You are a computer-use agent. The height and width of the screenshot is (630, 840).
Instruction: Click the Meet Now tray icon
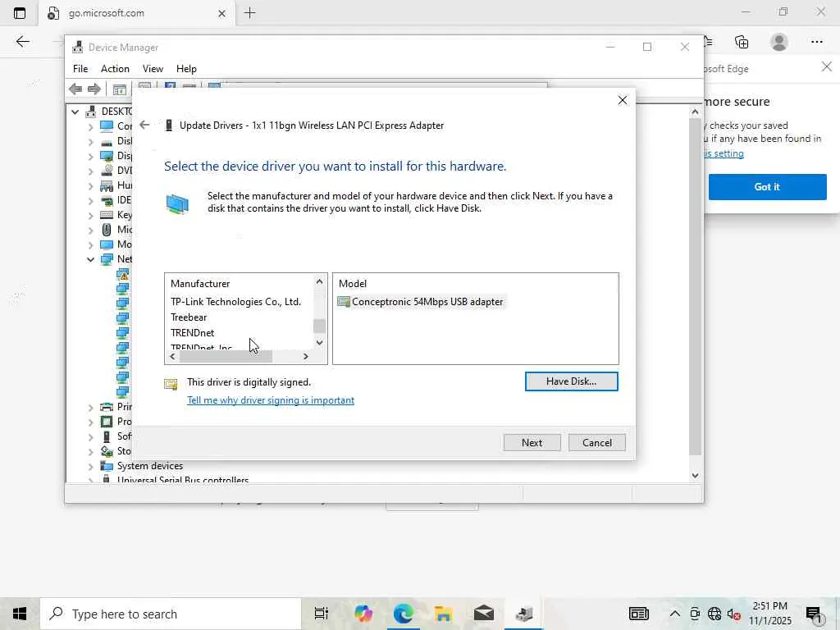[x=695, y=614]
